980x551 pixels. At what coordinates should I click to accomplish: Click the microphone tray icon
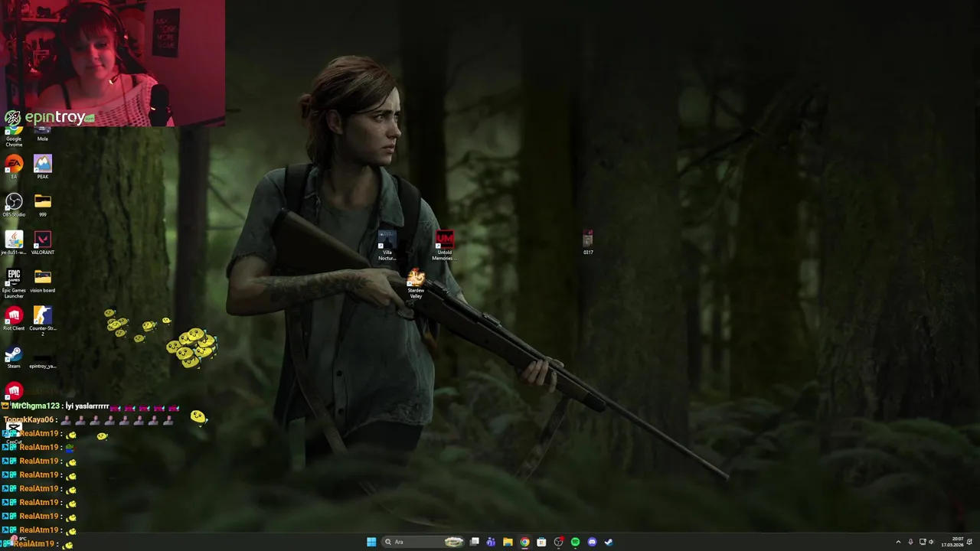(x=910, y=542)
